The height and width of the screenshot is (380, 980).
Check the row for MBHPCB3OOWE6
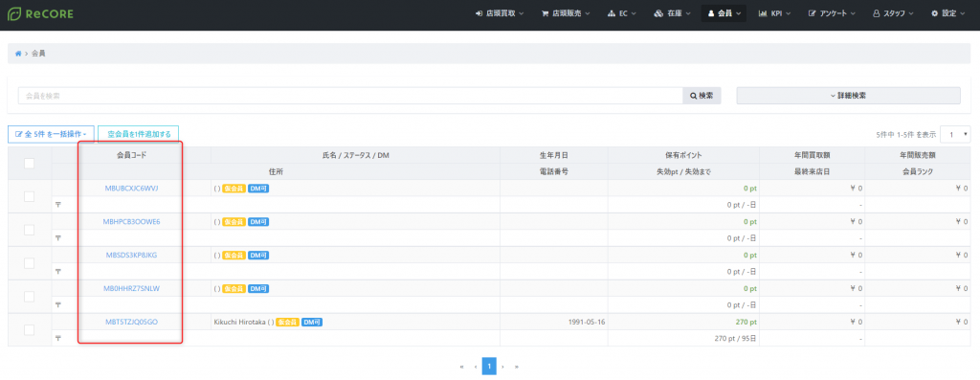click(30, 230)
